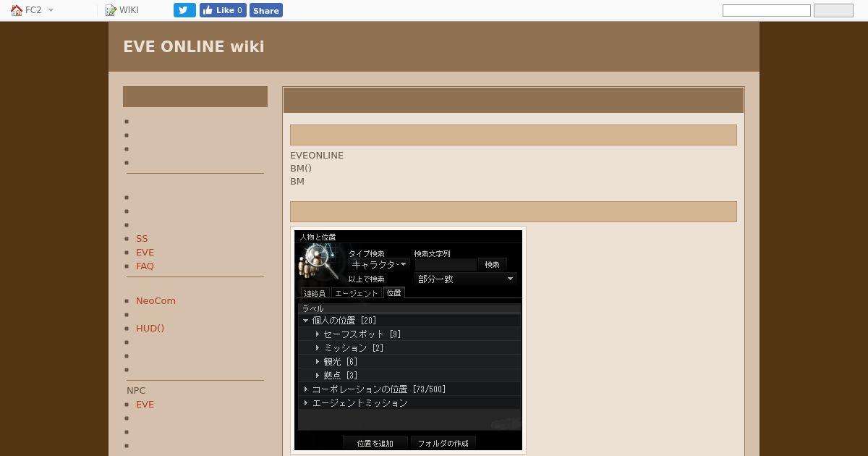Click the search submit button next to search box
The height and width of the screenshot is (456, 868).
pyautogui.click(x=833, y=10)
